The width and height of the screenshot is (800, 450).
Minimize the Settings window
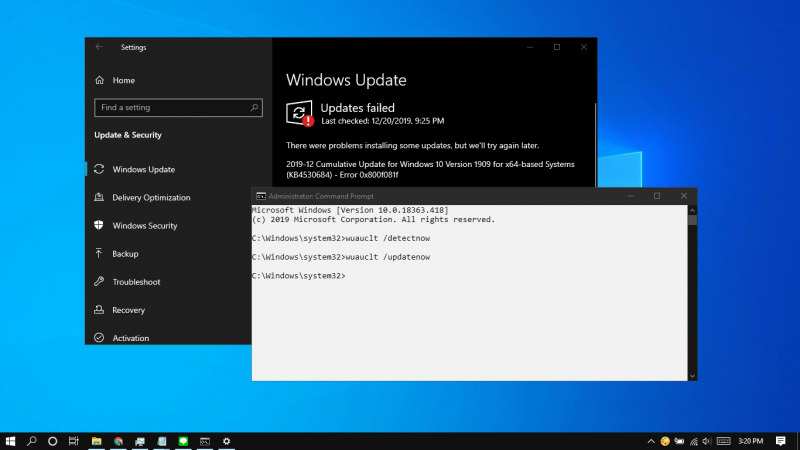[x=530, y=47]
